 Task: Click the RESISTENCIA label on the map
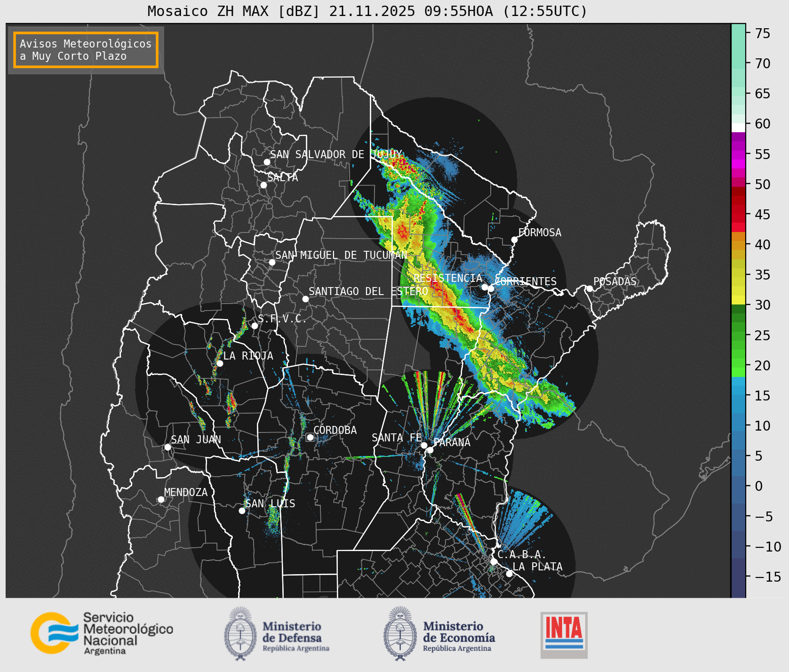(448, 278)
